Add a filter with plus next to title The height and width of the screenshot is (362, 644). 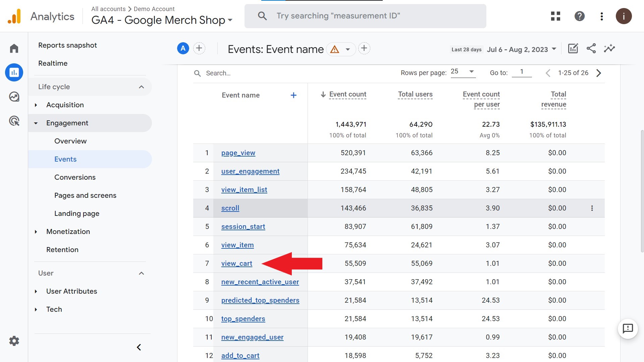point(364,49)
